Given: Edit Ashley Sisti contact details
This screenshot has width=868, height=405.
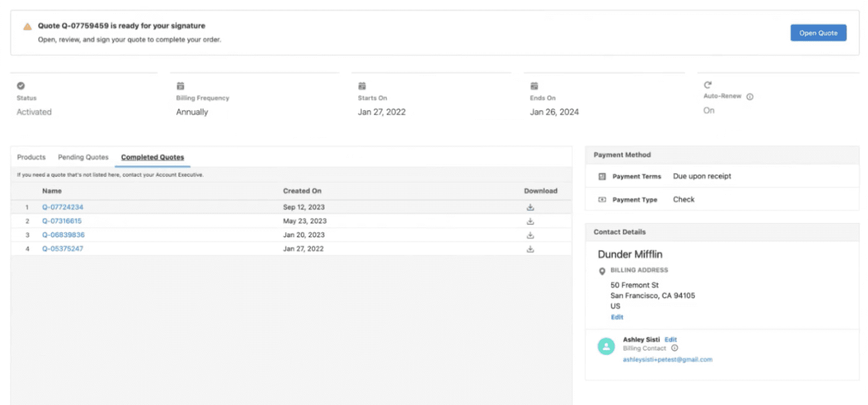Looking at the screenshot, I should (x=670, y=339).
